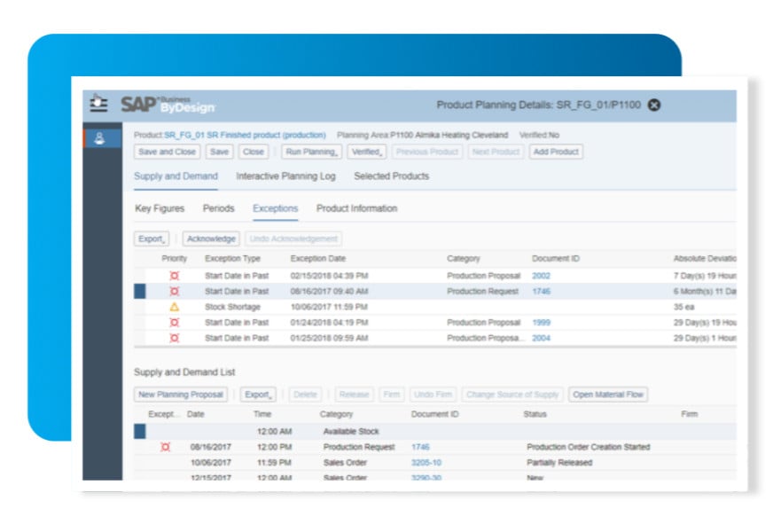Open document 2004 link
The height and width of the screenshot is (532, 773).
[x=541, y=338]
